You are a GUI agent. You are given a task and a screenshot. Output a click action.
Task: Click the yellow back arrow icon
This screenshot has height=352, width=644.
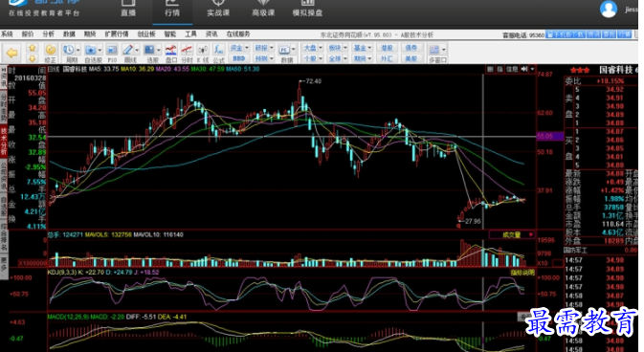tap(12, 53)
